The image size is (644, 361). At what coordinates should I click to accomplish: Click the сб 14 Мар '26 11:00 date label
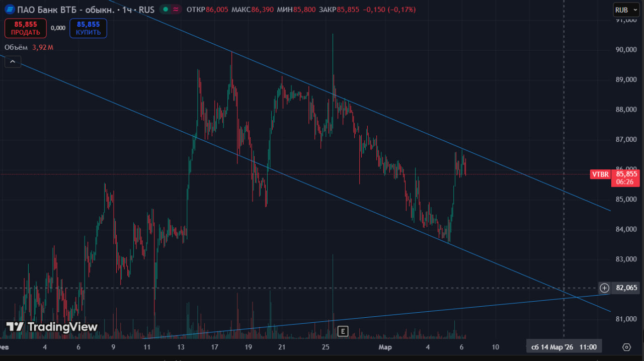564,347
